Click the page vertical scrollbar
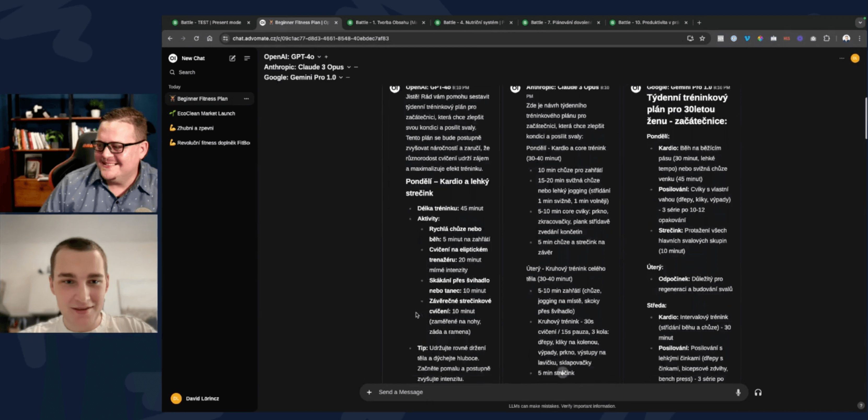The image size is (868, 420). tap(866, 118)
